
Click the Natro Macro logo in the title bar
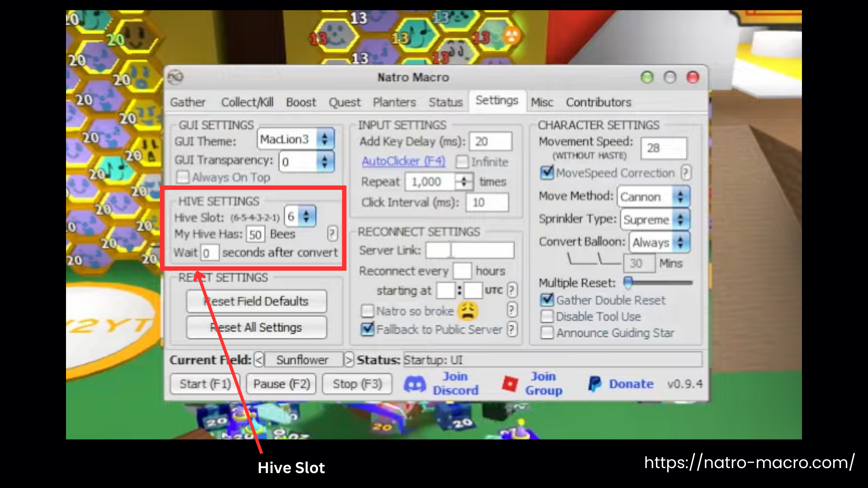point(175,77)
